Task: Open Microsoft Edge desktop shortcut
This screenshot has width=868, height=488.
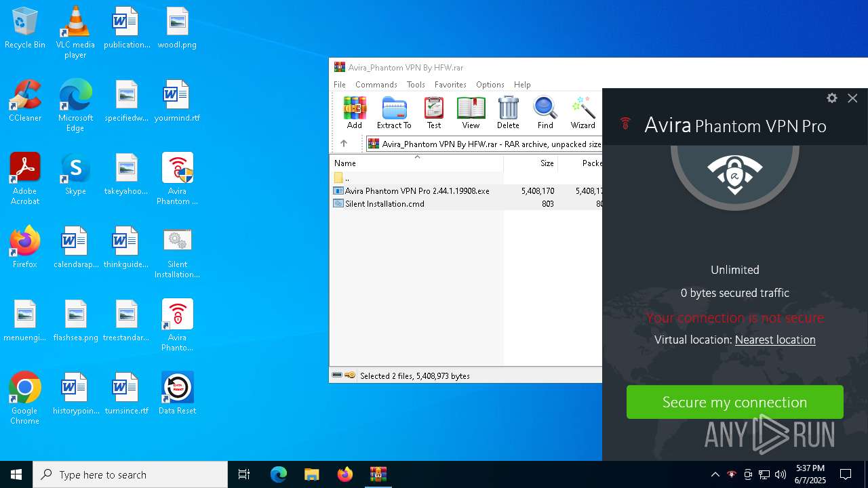Action: point(75,106)
